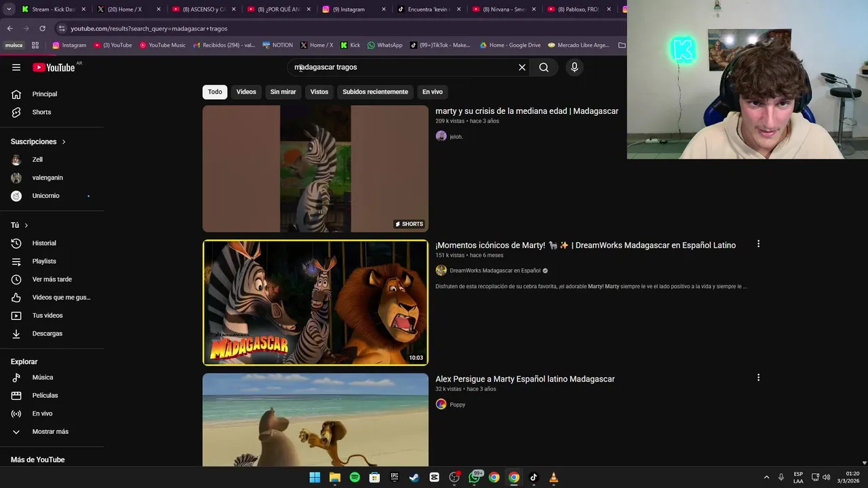Open Steam from the taskbar
The height and width of the screenshot is (488, 868).
414,477
